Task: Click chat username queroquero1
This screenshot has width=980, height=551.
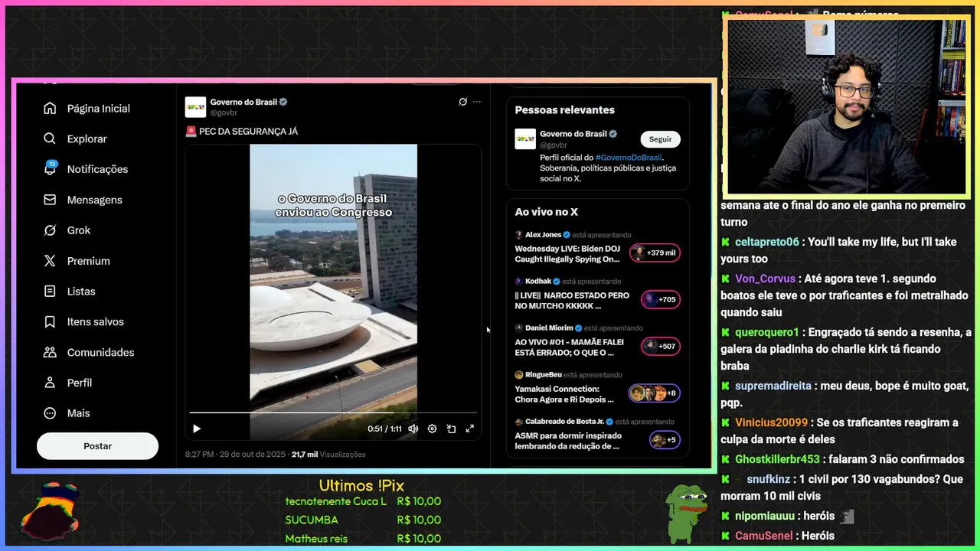Action: [x=767, y=332]
